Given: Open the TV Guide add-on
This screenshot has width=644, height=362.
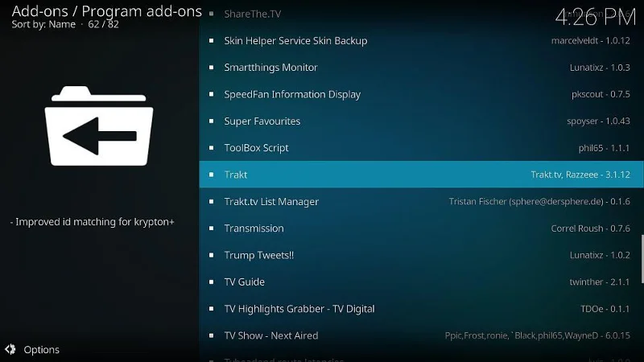Looking at the screenshot, I should click(x=421, y=282).
